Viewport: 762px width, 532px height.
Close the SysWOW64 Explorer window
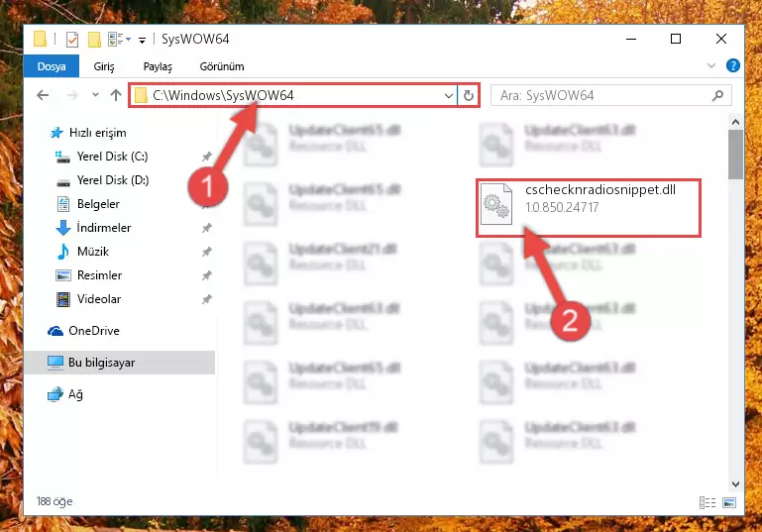click(721, 39)
